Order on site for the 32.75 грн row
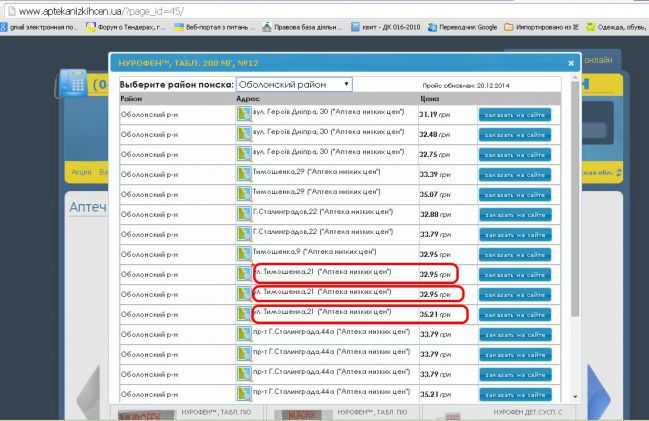The image size is (649, 421). [x=515, y=155]
